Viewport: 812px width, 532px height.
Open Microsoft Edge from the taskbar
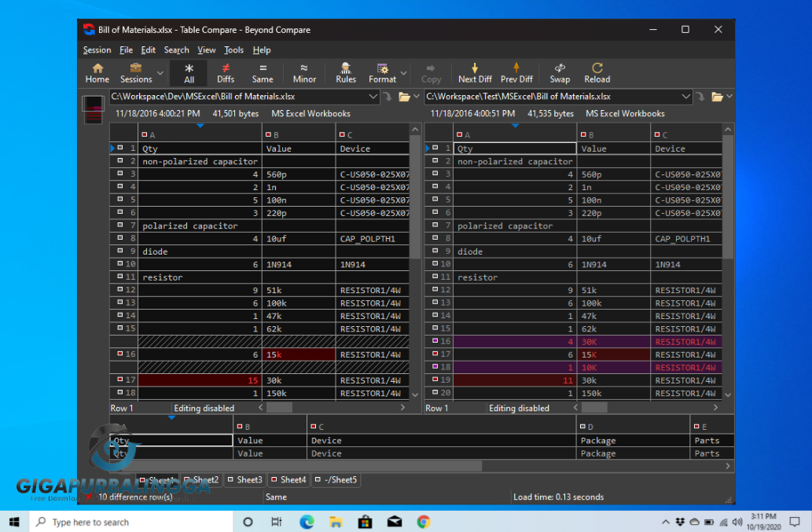coord(307,522)
